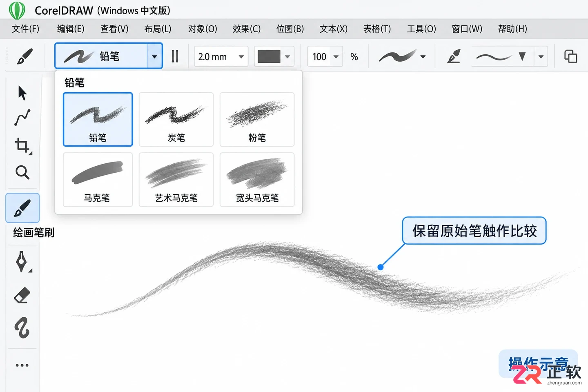Viewport: 588px width, 392px height.
Task: Choose the 马克笔 brush thumbnail
Action: tap(98, 180)
